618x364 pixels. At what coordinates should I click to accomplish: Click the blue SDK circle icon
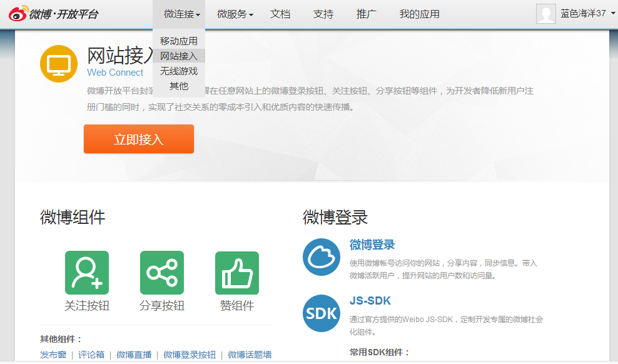(x=322, y=313)
